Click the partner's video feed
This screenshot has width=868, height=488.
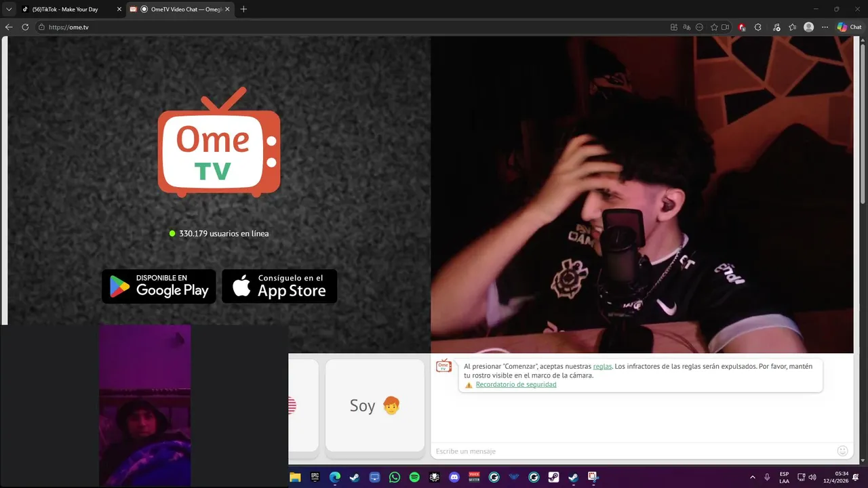(x=642, y=195)
